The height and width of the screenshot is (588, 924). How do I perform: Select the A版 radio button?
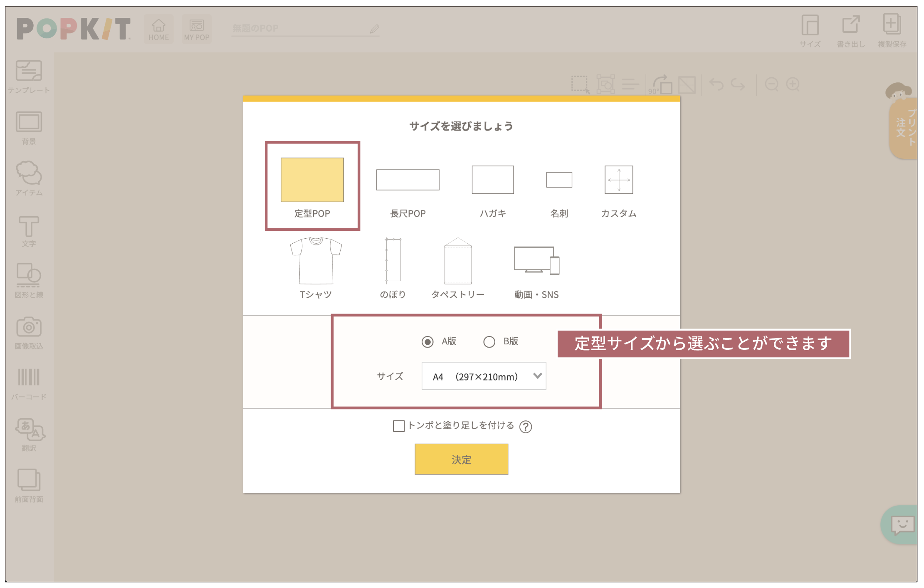coord(427,341)
